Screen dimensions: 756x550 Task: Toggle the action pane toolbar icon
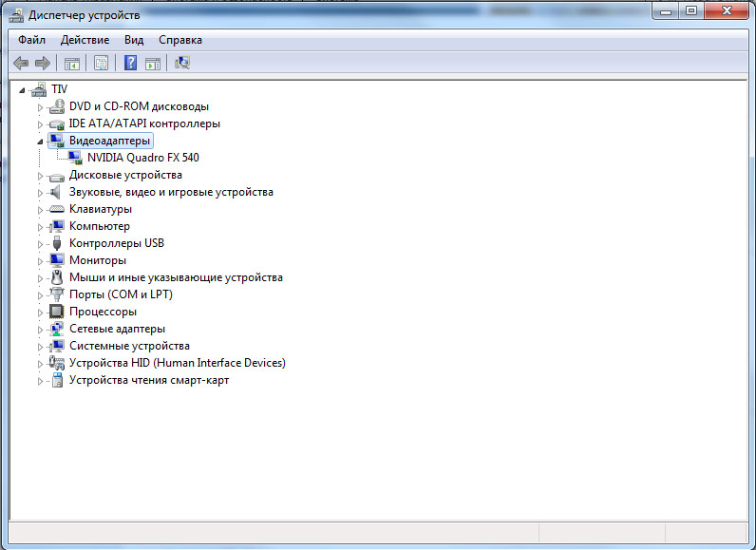pyautogui.click(x=153, y=63)
